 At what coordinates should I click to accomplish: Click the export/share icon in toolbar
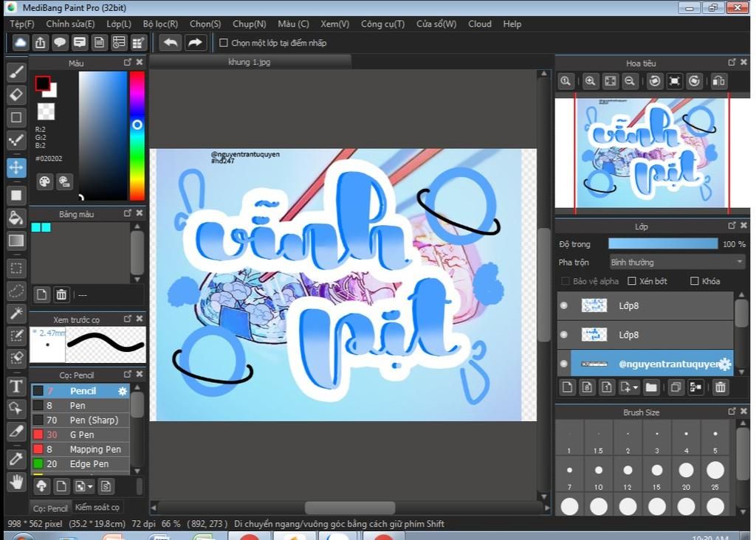click(x=40, y=43)
